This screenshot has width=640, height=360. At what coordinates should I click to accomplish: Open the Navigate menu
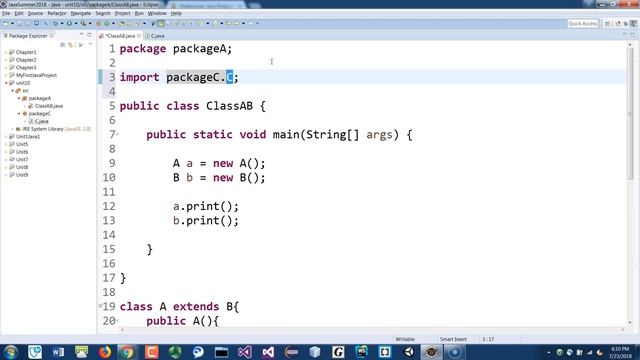click(x=81, y=13)
